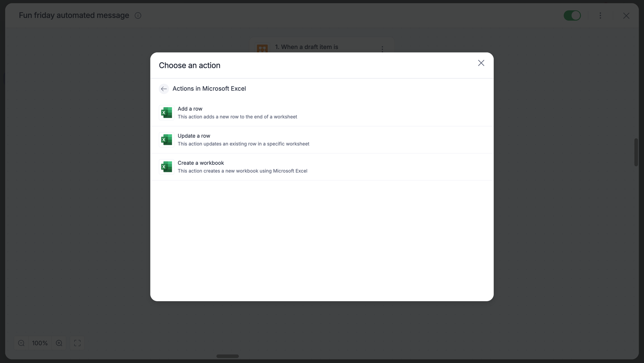The image size is (644, 363).
Task: Click the Excel icon beside Add a row
Action: [166, 113]
